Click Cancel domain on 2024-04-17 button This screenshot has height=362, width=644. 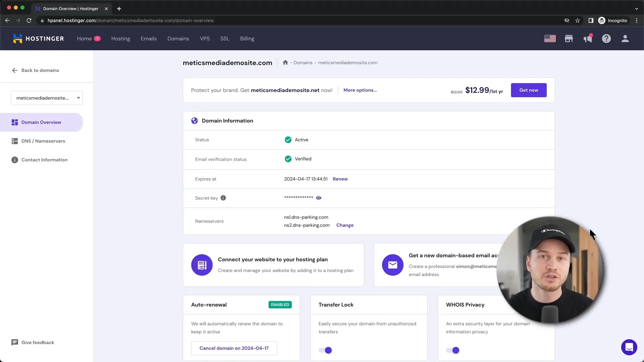point(234,348)
